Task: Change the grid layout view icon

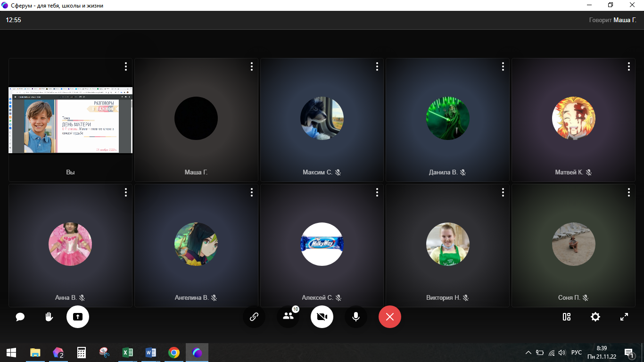Action: click(x=567, y=317)
